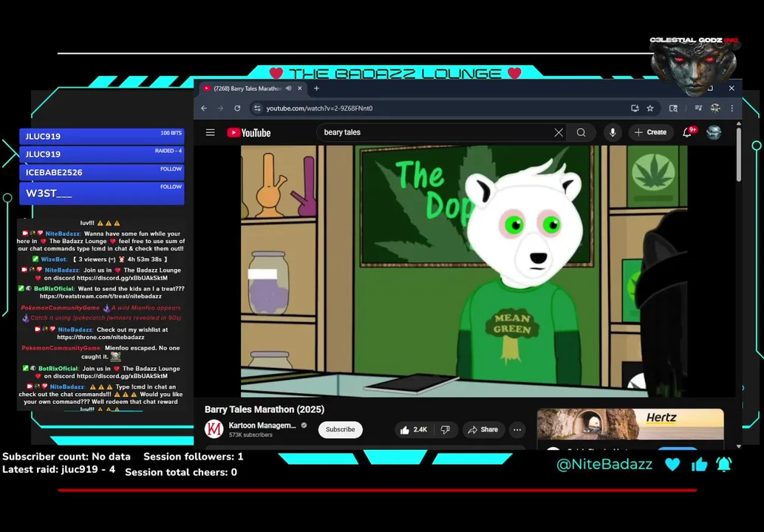Open the Chrome profile avatar
The image size is (764, 532).
point(714,108)
